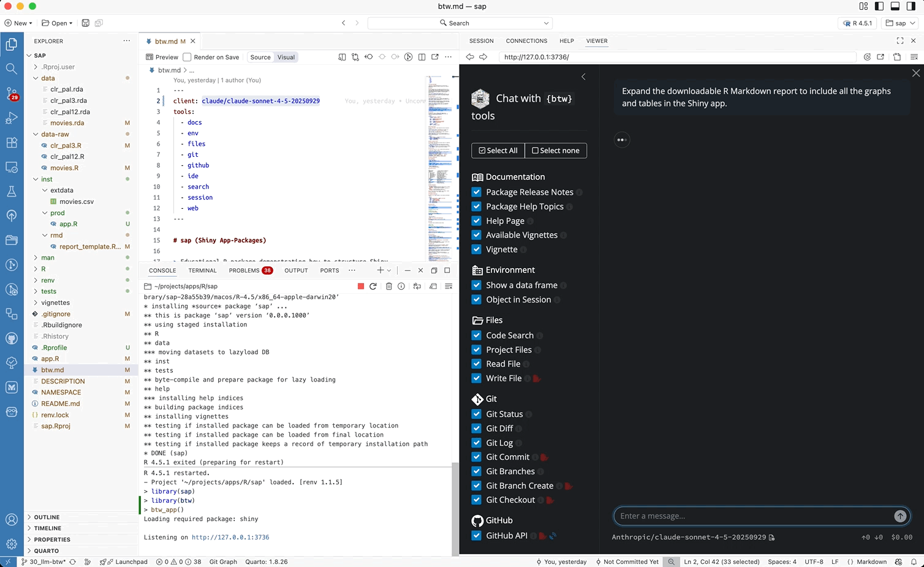Click the 30_llm-btw* branch in status bar
Image resolution: width=924 pixels, height=567 pixels.
43,561
